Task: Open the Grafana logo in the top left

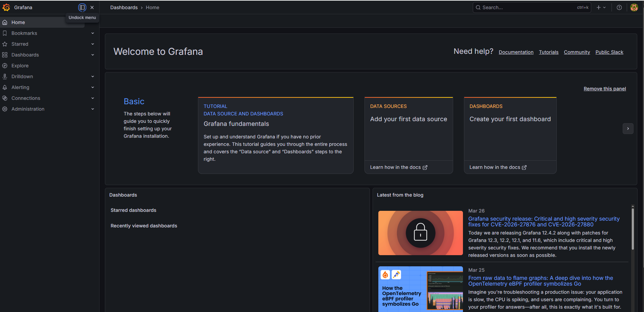Action: [6, 7]
